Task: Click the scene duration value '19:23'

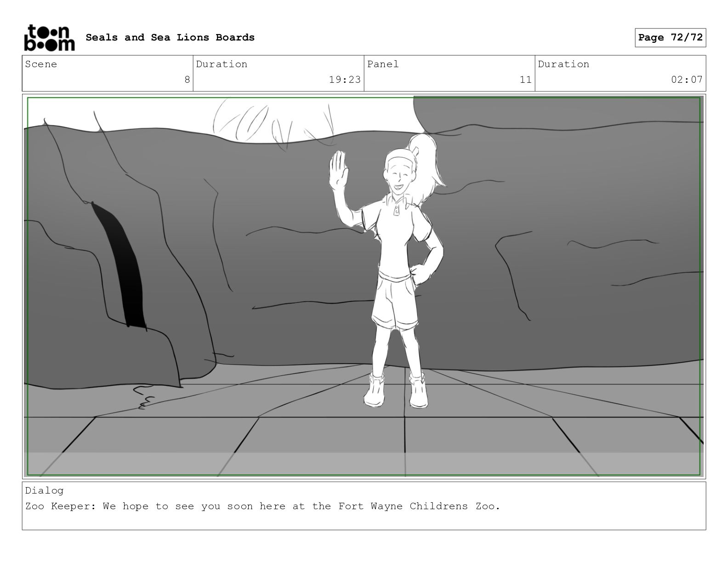Action: [345, 80]
